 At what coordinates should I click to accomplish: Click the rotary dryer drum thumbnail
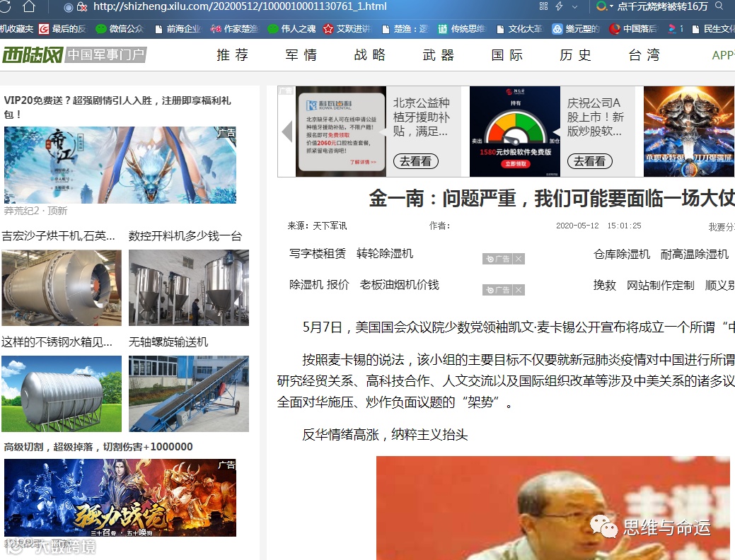point(62,288)
